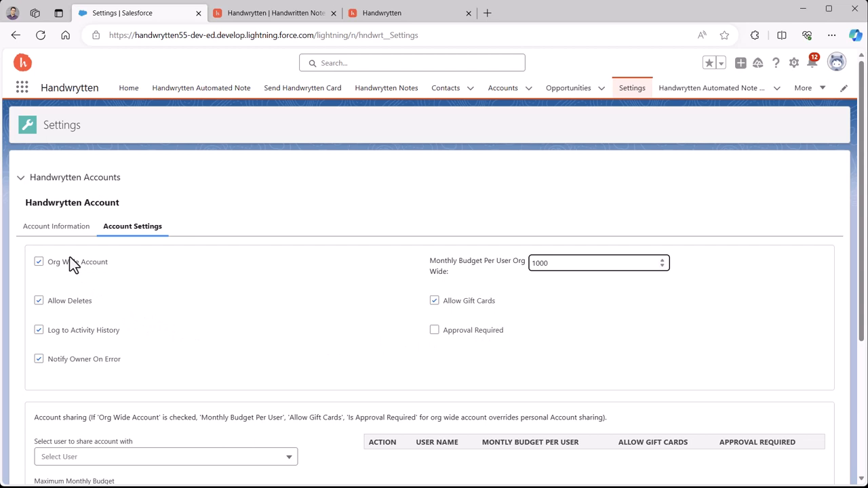Image resolution: width=868 pixels, height=488 pixels.
Task: Refresh the page in the browser
Action: 41,35
